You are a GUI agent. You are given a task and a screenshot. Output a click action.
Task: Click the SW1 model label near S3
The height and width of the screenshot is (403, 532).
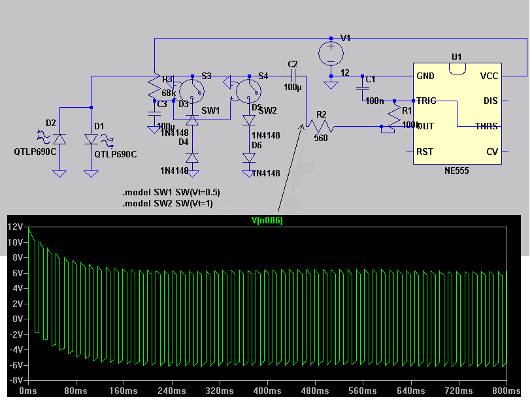tap(210, 111)
